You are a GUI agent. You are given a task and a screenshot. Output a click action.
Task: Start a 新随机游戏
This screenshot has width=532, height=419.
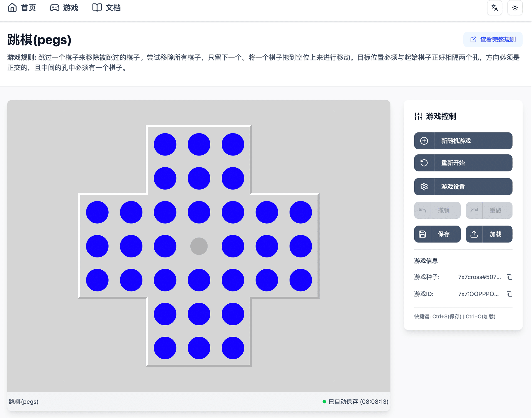pos(463,141)
